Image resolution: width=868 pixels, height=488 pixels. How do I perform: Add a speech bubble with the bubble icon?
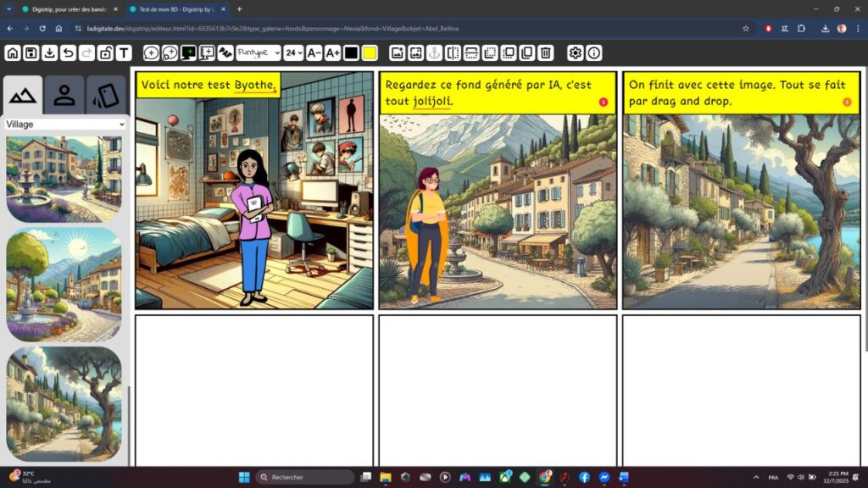149,53
